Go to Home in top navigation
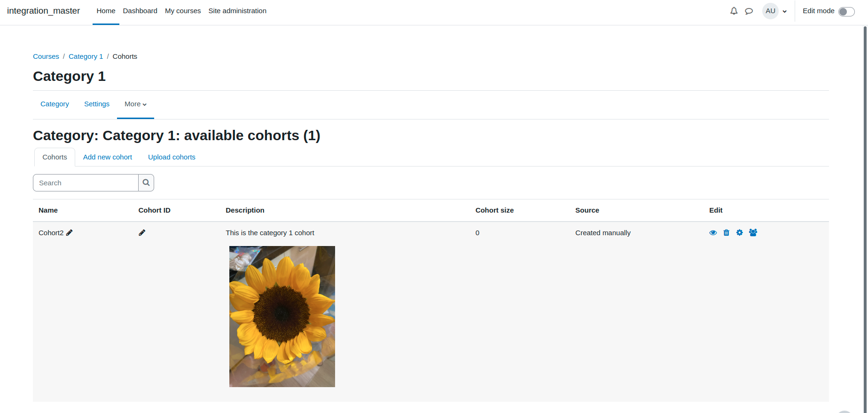The width and height of the screenshot is (868, 413). (x=106, y=11)
